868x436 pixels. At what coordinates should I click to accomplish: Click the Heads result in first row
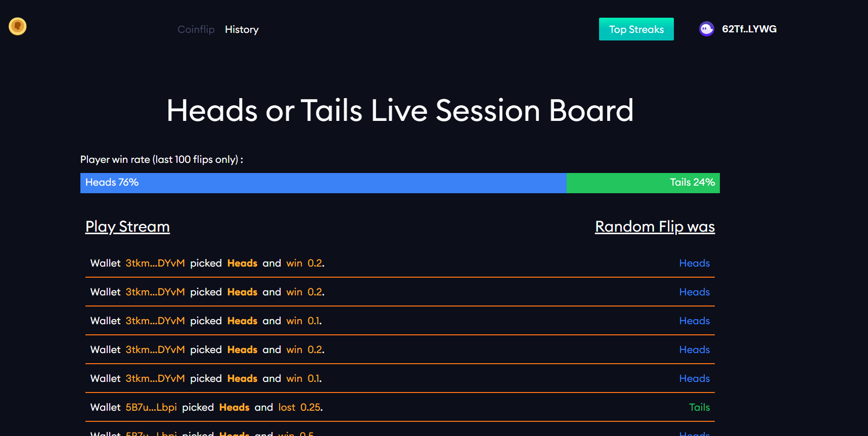pyautogui.click(x=694, y=263)
